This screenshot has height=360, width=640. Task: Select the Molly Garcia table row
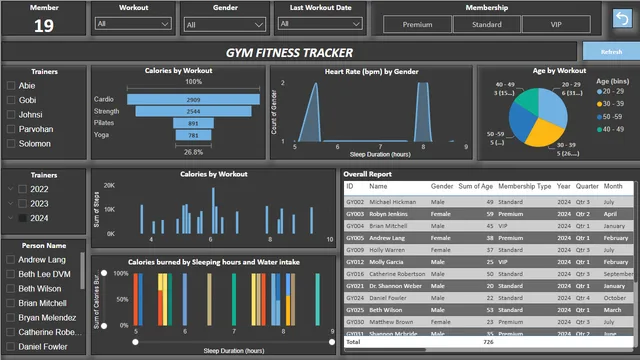tap(489, 262)
